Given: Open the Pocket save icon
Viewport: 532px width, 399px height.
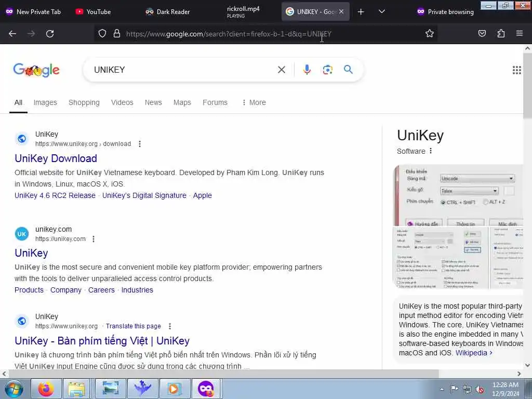Looking at the screenshot, I should tap(482, 34).
